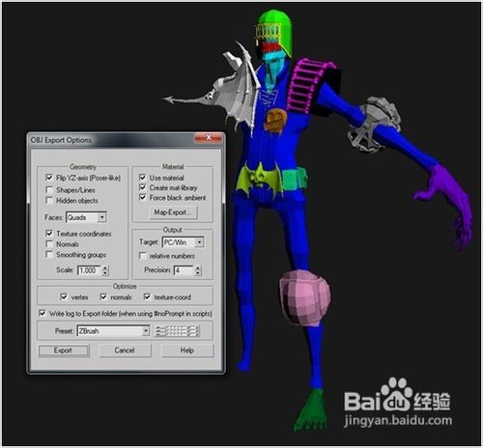Image resolution: width=483 pixels, height=448 pixels.
Task: Select the gray elbow pad on the model
Action: [375, 124]
